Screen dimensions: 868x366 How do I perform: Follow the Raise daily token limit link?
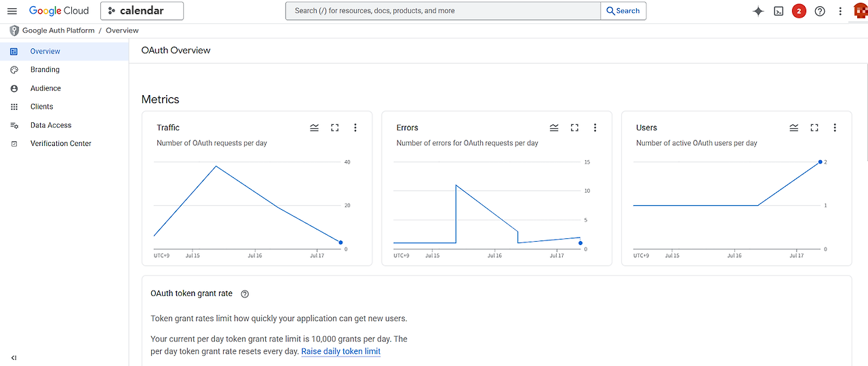pyautogui.click(x=340, y=352)
